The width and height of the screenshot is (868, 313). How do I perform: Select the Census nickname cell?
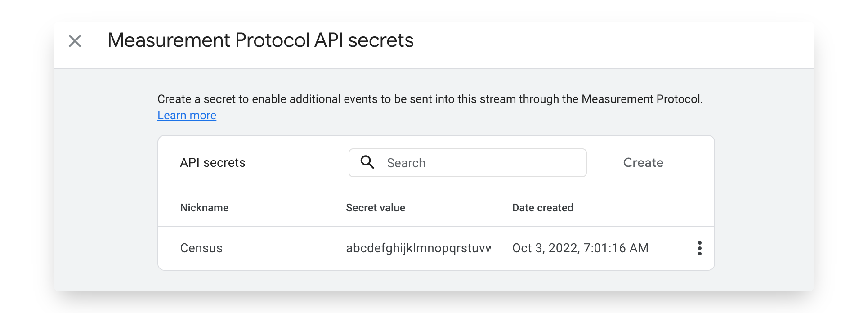tap(201, 248)
